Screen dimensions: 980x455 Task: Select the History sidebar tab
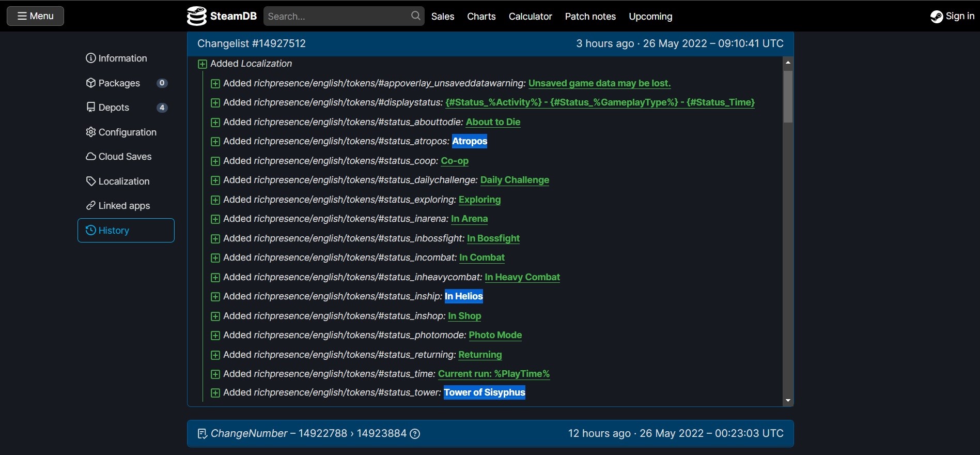tap(126, 231)
